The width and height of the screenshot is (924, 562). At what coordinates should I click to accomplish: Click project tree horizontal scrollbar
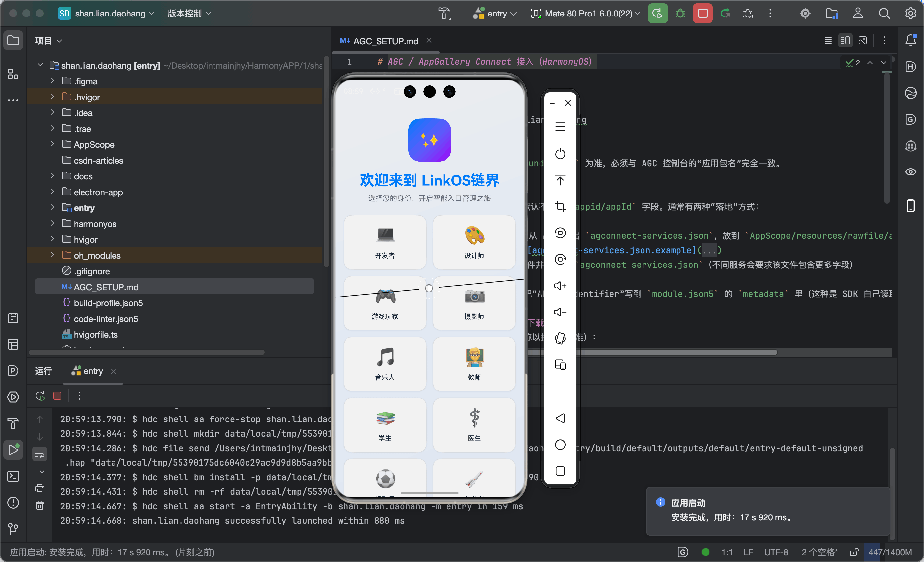coord(147,352)
